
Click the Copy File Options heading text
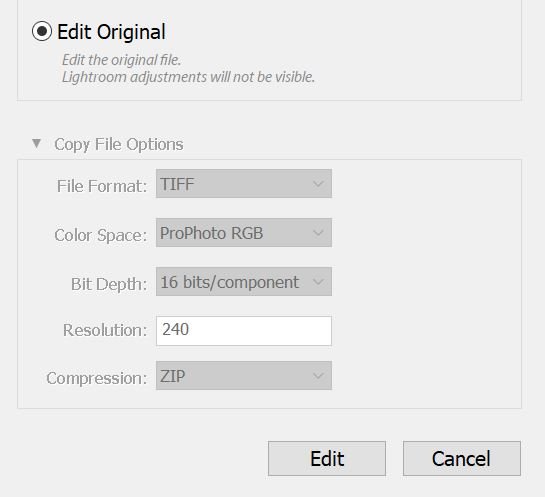(119, 144)
